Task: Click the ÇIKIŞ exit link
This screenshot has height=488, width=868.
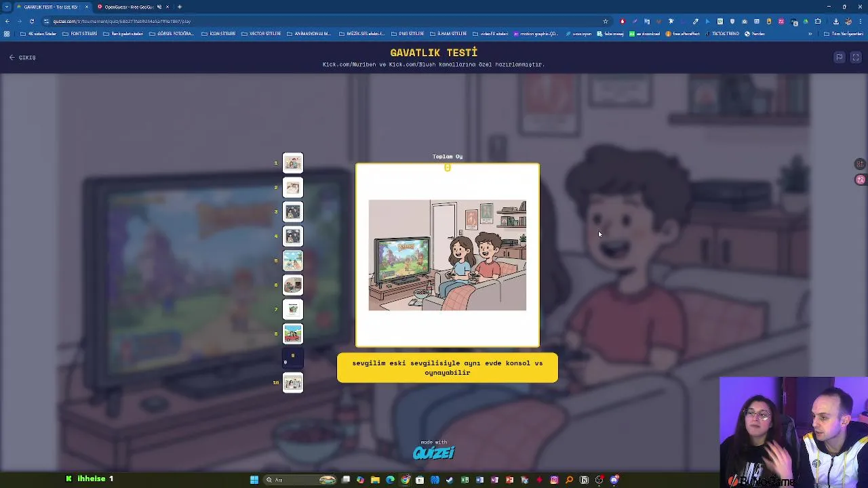Action: pyautogui.click(x=23, y=58)
